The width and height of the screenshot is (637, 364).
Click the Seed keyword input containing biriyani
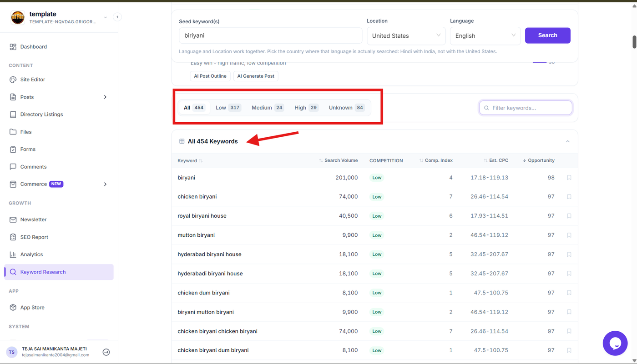click(271, 35)
